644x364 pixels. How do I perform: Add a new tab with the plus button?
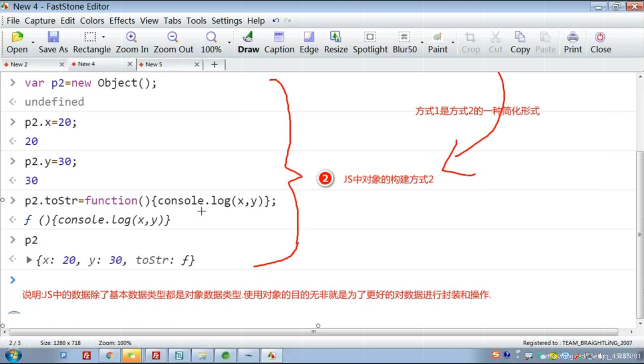(x=214, y=64)
